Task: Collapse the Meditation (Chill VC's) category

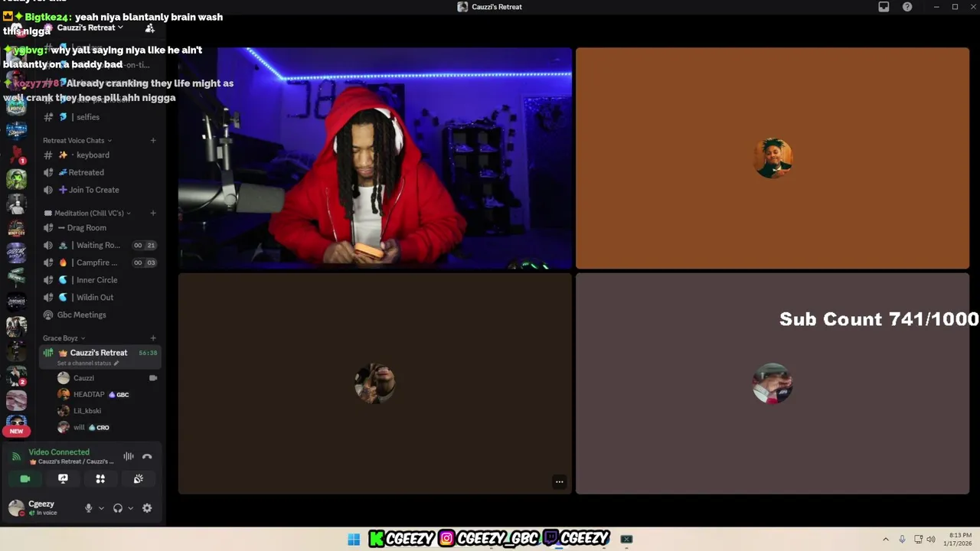Action: (87, 214)
